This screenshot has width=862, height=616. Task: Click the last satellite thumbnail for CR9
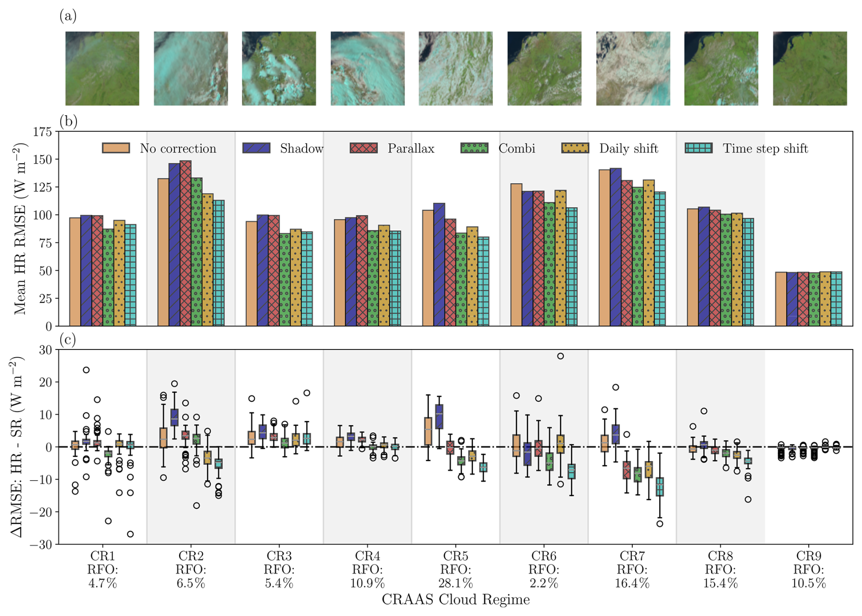point(810,68)
